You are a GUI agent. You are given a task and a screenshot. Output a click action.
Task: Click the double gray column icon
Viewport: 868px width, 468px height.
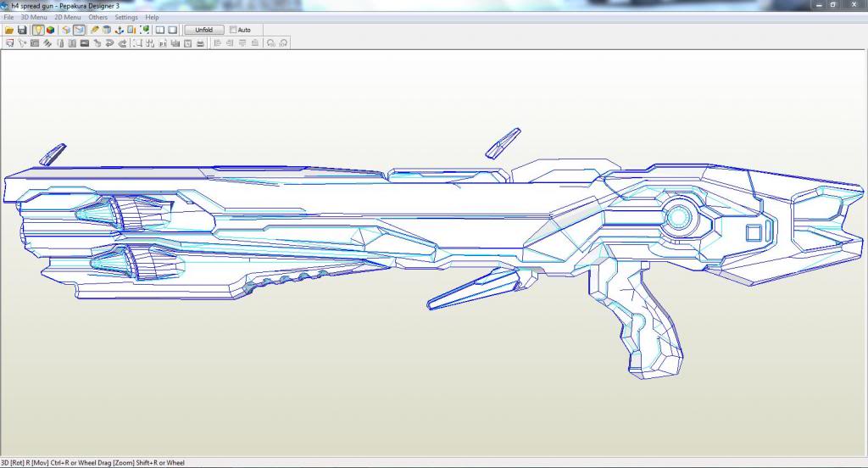[x=72, y=43]
